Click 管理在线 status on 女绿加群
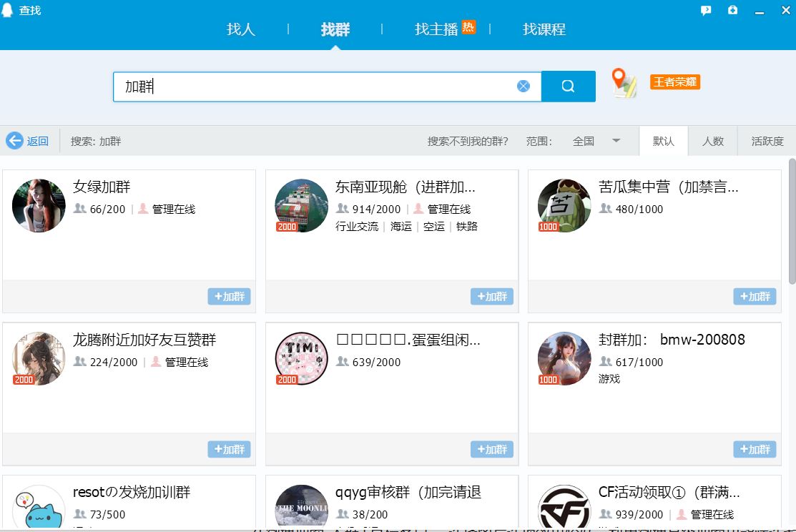Viewport: 796px width, 532px height. (174, 209)
